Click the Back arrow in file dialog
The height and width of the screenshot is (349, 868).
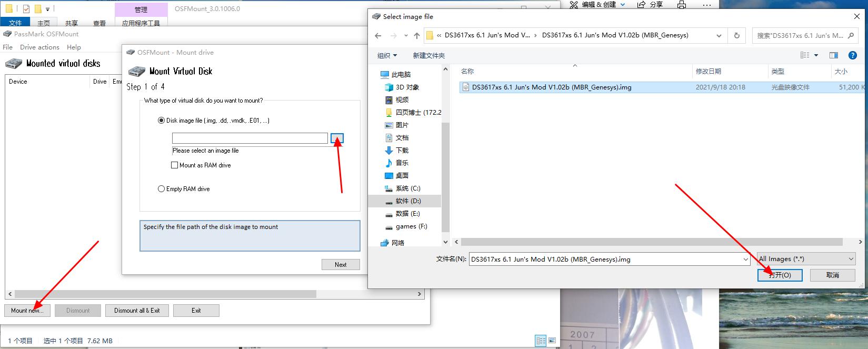point(378,36)
